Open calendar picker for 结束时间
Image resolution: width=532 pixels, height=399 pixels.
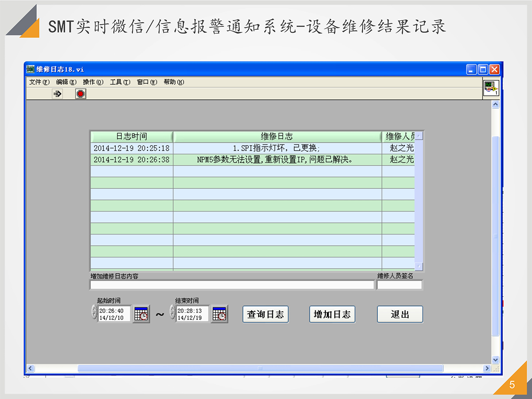219,314
